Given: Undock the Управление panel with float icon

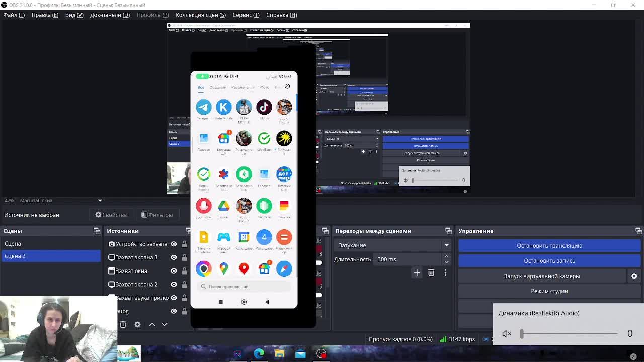Looking at the screenshot, I should [638, 231].
